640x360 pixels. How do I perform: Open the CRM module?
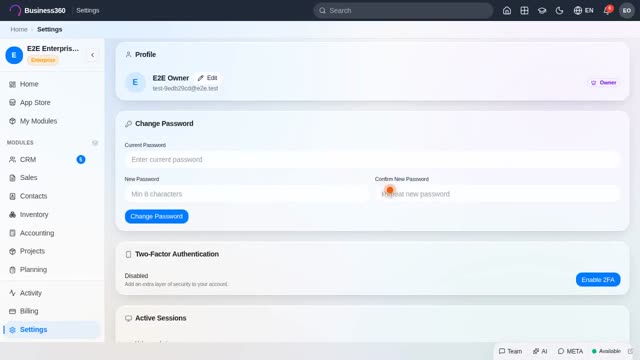(x=51, y=160)
